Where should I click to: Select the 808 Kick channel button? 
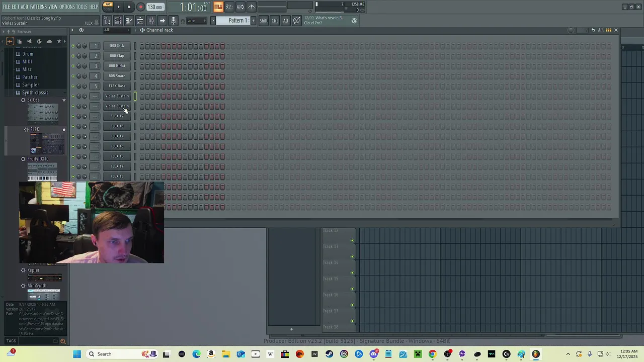[117, 46]
